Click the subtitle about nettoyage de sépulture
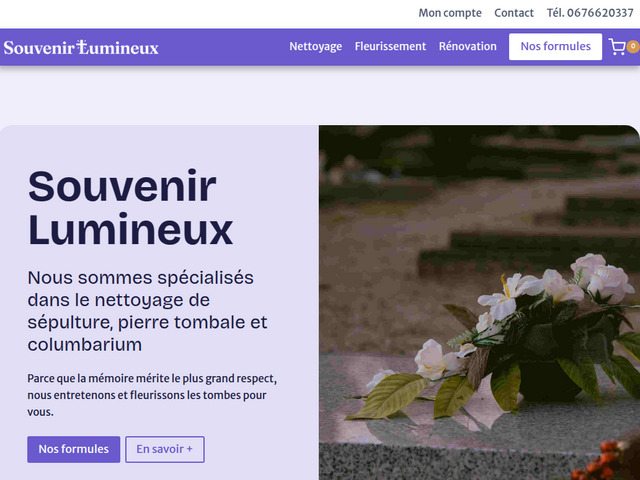Screen dimensions: 640x480 tap(147, 311)
